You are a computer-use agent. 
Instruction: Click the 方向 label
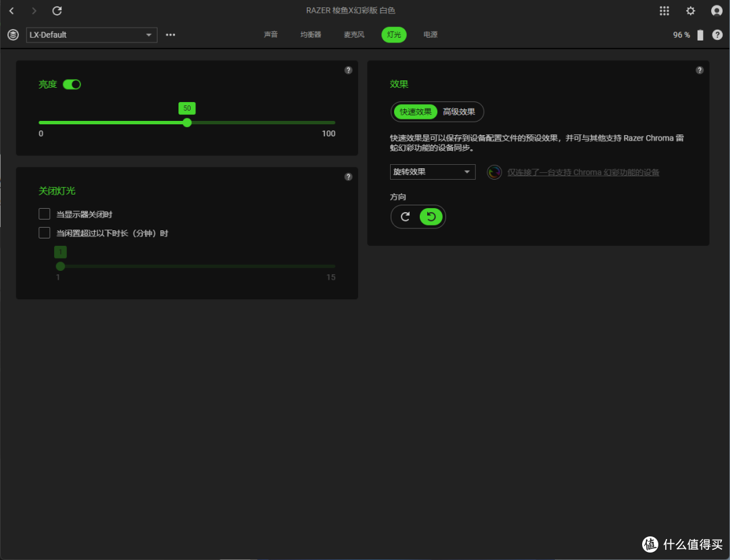coord(398,197)
